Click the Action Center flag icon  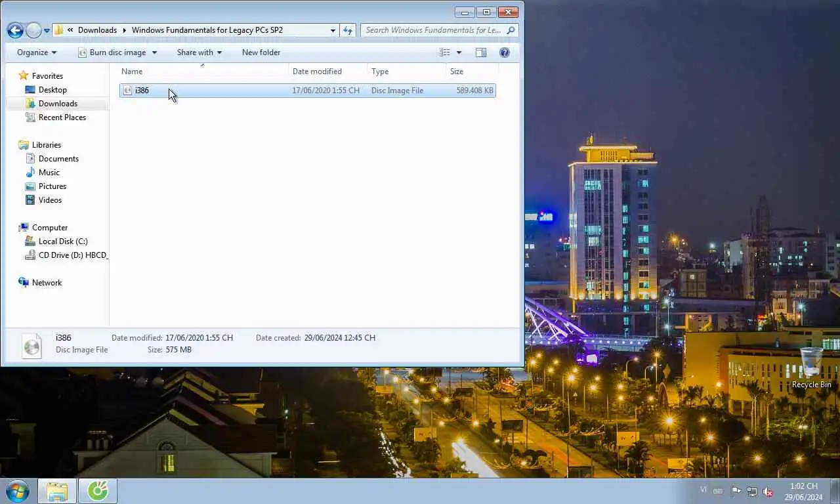pyautogui.click(x=736, y=491)
